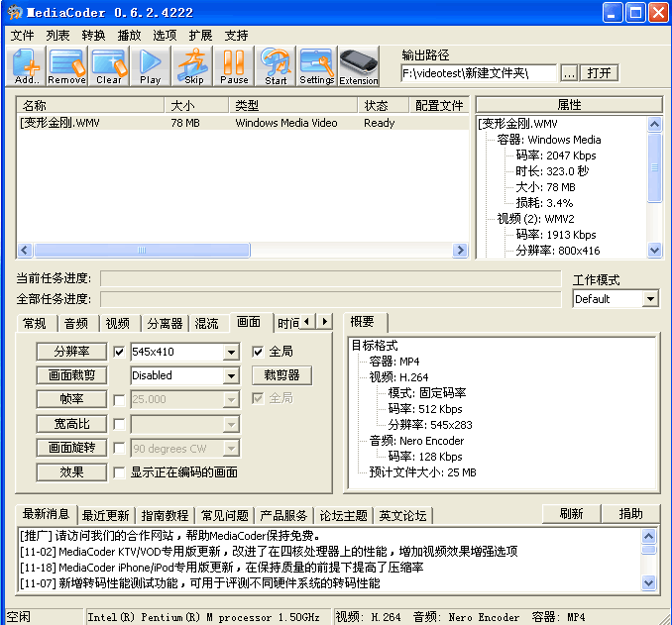
Task: Click the 输出路径 text field
Action: click(x=479, y=72)
